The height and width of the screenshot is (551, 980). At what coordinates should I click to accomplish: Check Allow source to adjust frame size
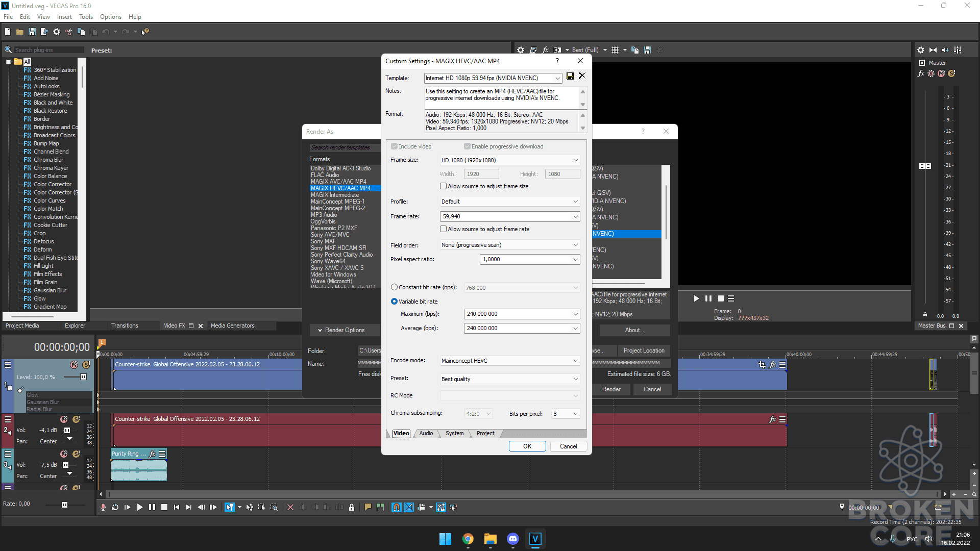click(x=444, y=186)
